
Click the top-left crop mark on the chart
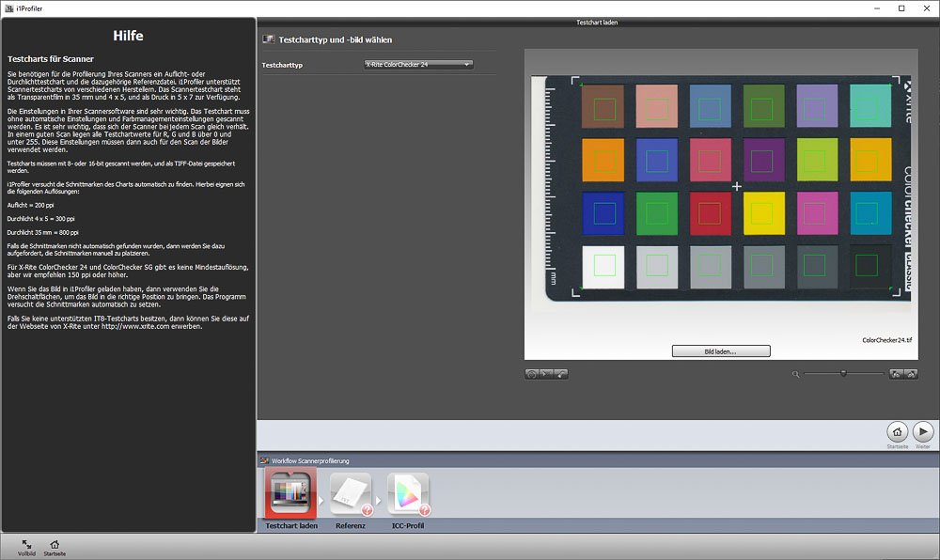coord(576,81)
